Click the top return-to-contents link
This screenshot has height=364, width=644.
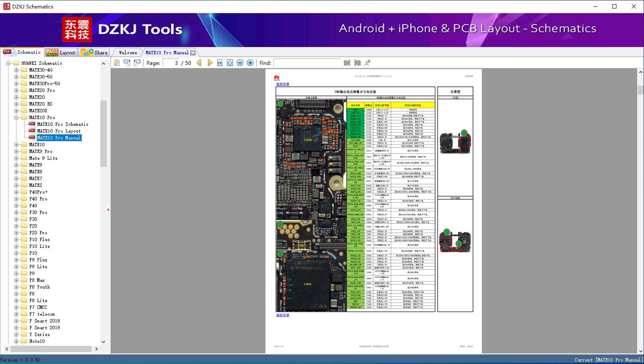click(283, 84)
